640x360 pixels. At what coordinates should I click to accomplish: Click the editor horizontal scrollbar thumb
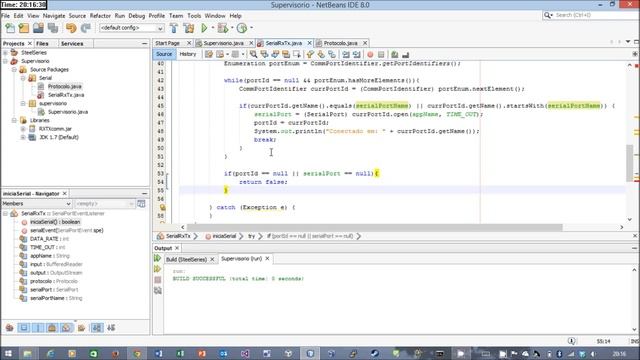(x=374, y=227)
